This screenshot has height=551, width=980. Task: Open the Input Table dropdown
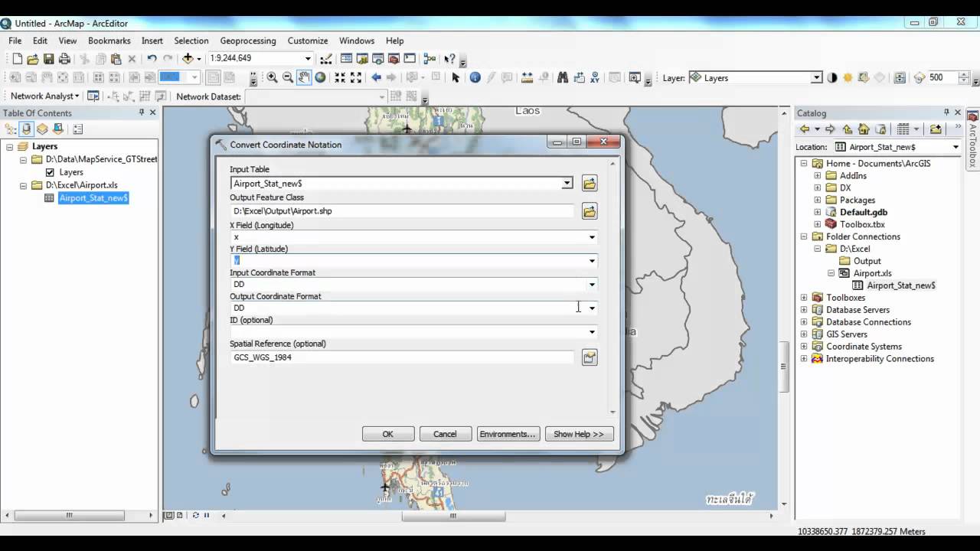tap(567, 184)
